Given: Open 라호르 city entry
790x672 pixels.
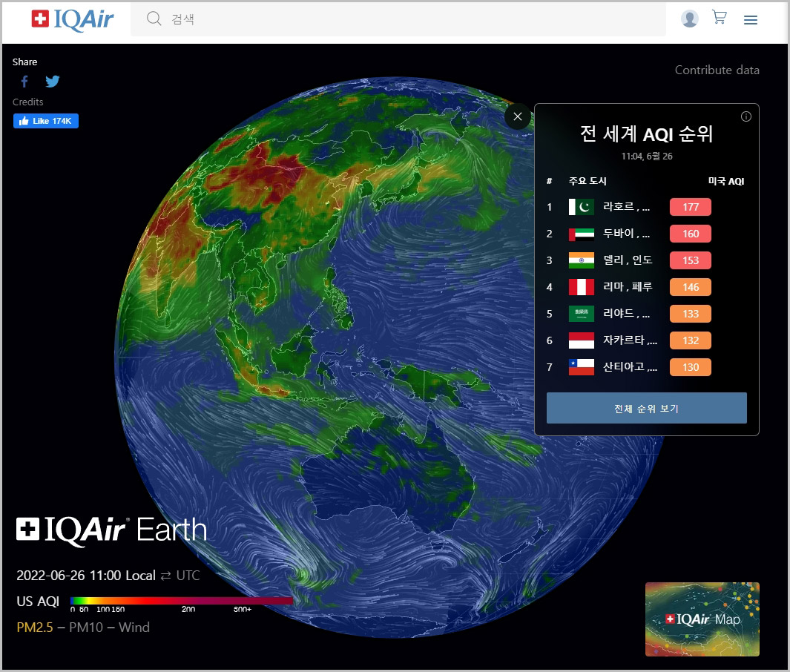Looking at the screenshot, I should [x=626, y=206].
